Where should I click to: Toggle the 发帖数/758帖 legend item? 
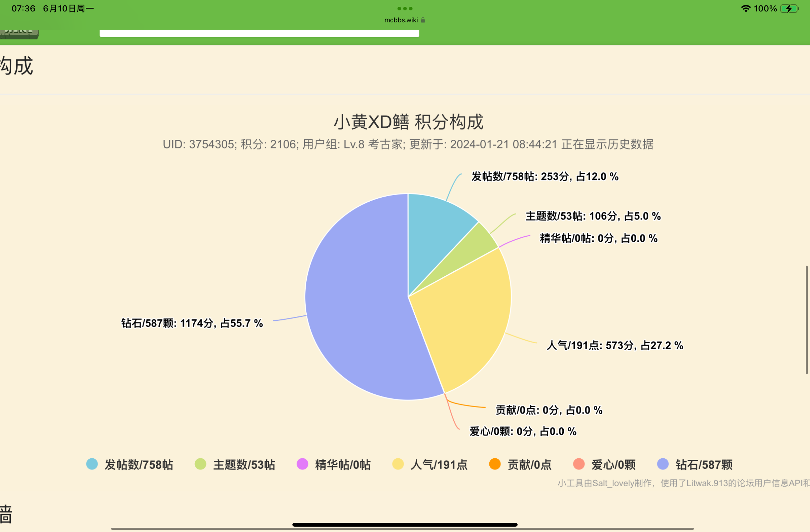coord(130,464)
